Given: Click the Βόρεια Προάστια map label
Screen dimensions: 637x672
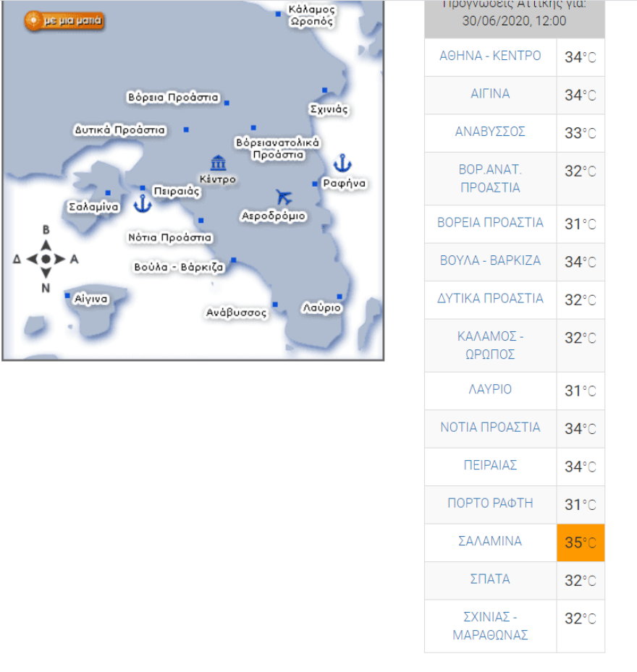Looking at the screenshot, I should pos(173,97).
